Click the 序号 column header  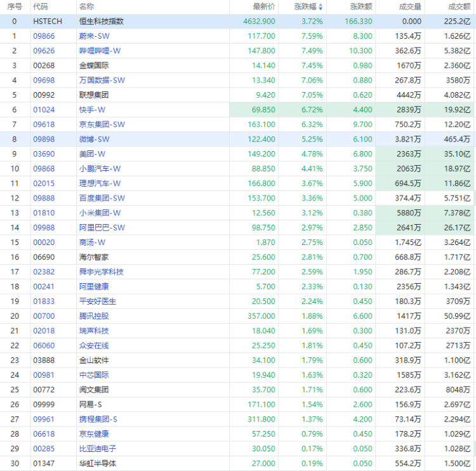(x=15, y=7)
